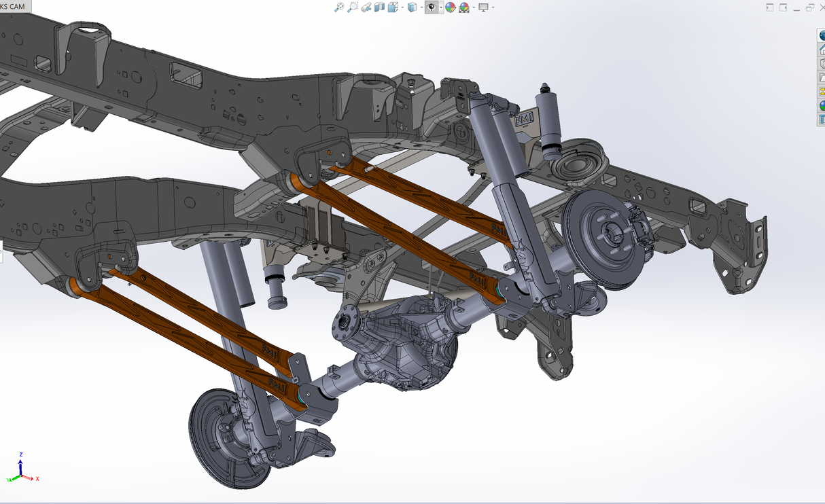Expand the View Orientation dropdown arrow

point(401,7)
